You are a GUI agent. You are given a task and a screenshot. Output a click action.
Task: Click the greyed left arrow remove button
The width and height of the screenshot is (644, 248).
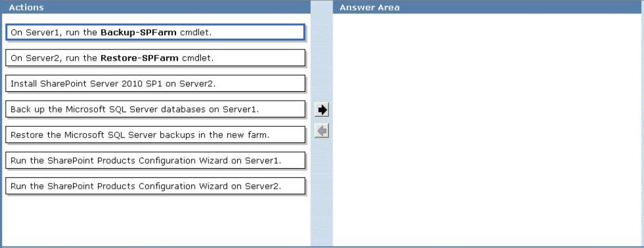point(322,131)
